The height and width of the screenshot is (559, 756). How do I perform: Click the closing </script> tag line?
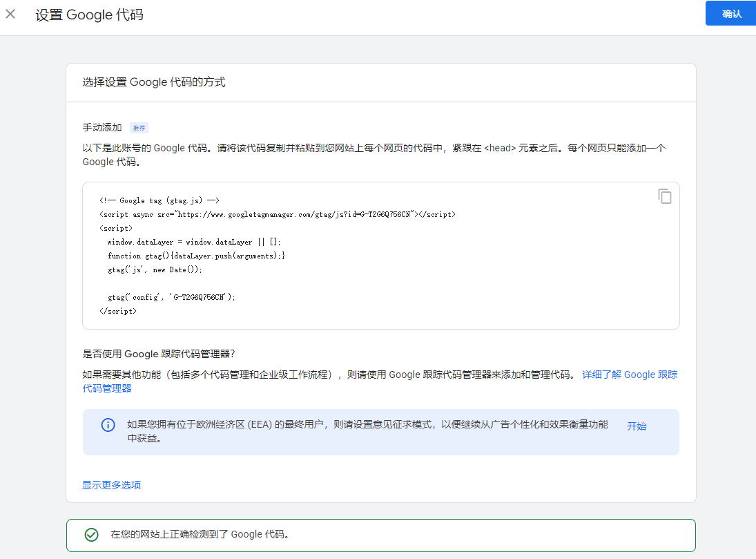click(118, 312)
